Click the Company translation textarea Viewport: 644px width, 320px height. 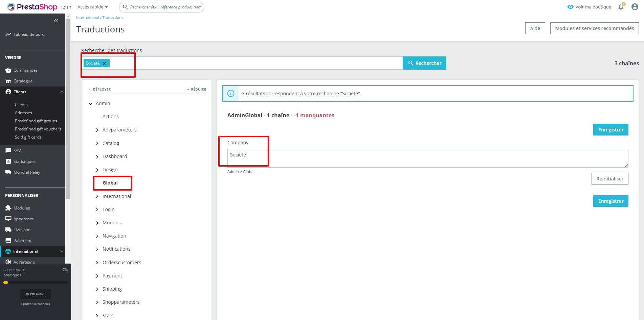coord(428,158)
